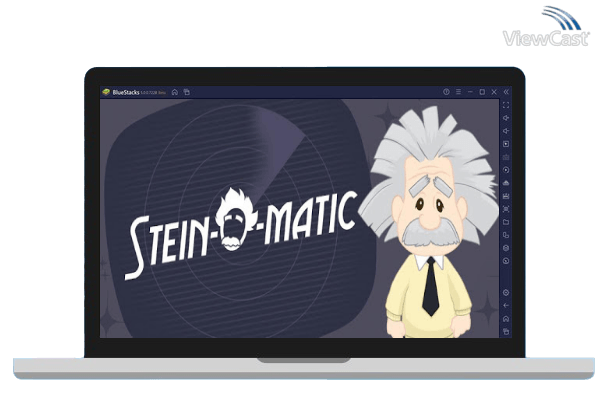Screen dimensions: 602x414
Task: Collapse the sidebar with double-chevron arrow
Action: coord(506,92)
